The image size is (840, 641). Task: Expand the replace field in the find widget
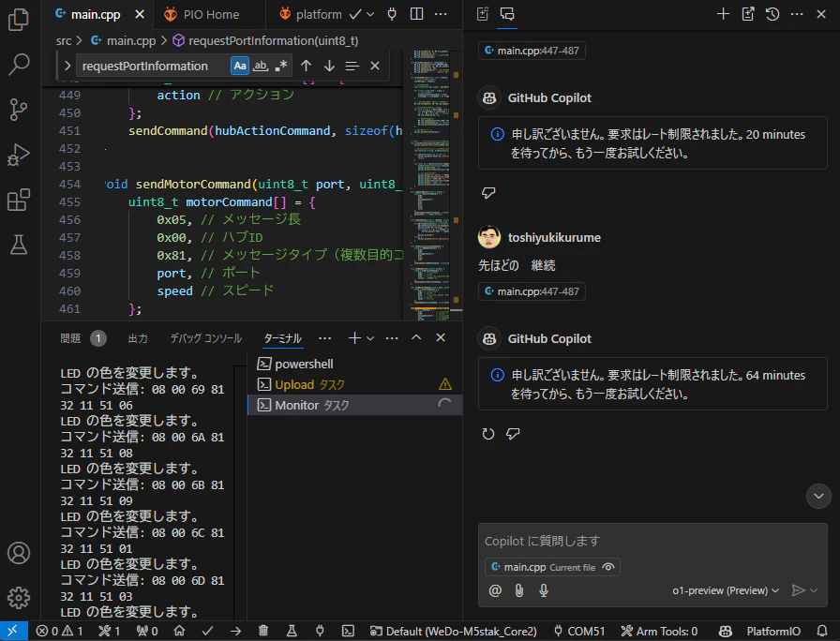coord(67,66)
